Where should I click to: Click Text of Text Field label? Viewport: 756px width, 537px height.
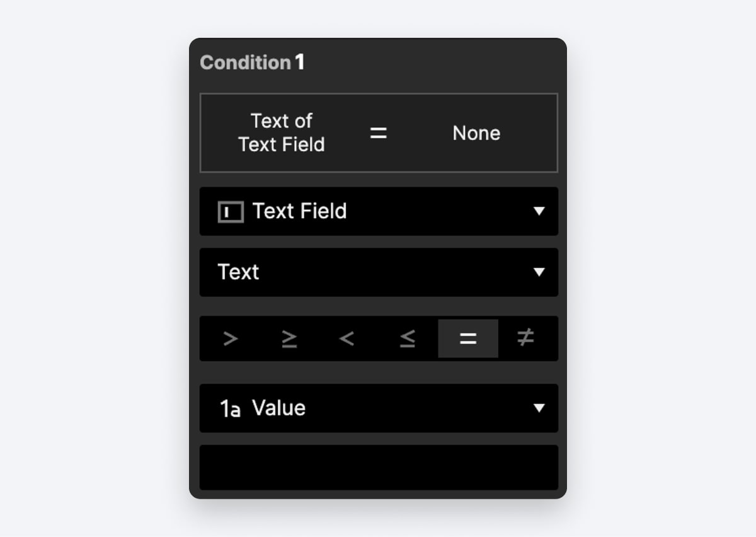[x=282, y=132]
